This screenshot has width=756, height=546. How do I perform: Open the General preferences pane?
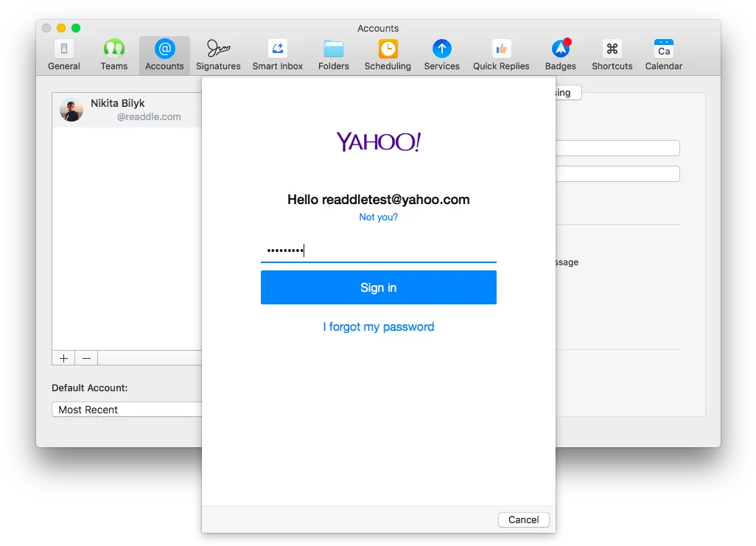63,55
